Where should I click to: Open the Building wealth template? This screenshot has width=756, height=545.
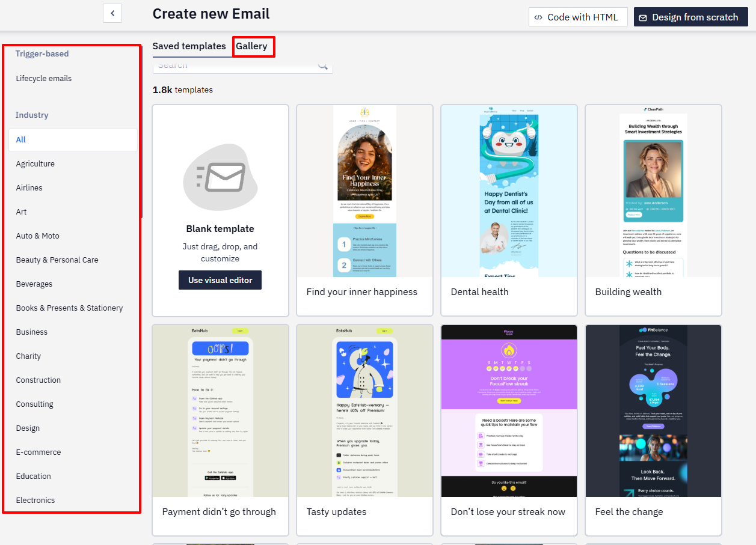point(653,210)
